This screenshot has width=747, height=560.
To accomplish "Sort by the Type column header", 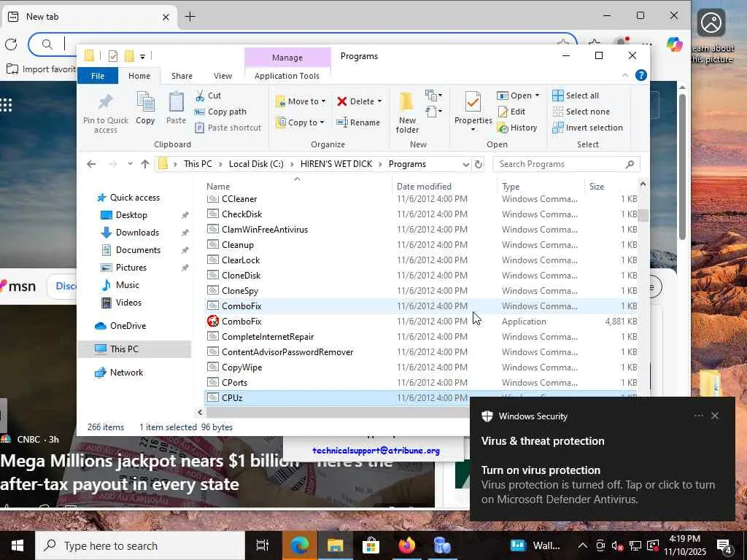I will point(511,187).
